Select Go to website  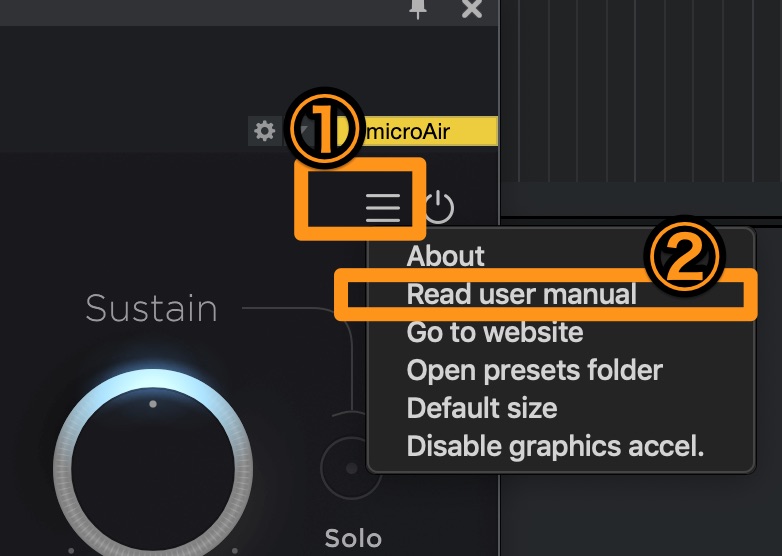494,332
